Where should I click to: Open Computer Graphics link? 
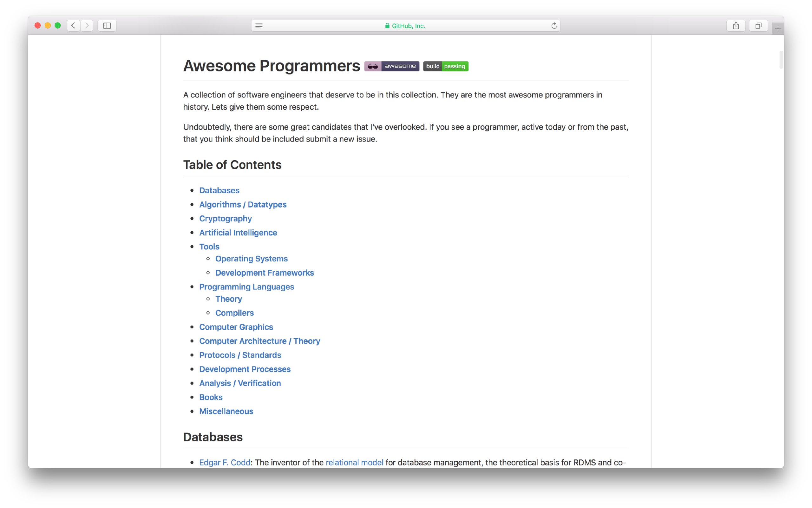[x=236, y=327]
